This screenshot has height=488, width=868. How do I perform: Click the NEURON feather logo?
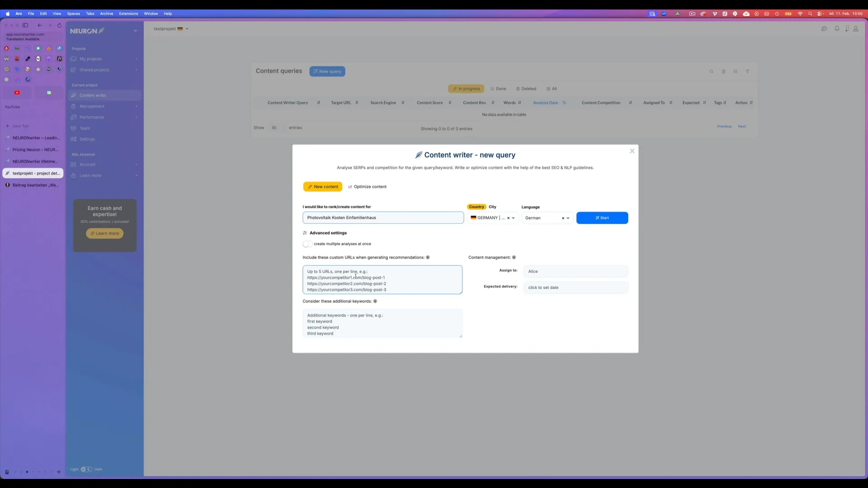coord(86,31)
